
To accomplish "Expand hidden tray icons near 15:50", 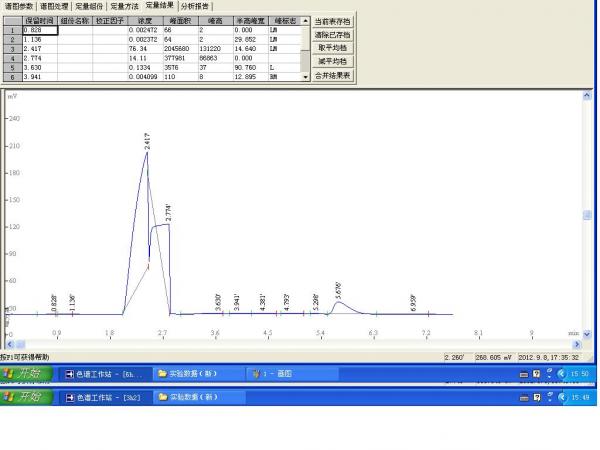I will [x=561, y=374].
